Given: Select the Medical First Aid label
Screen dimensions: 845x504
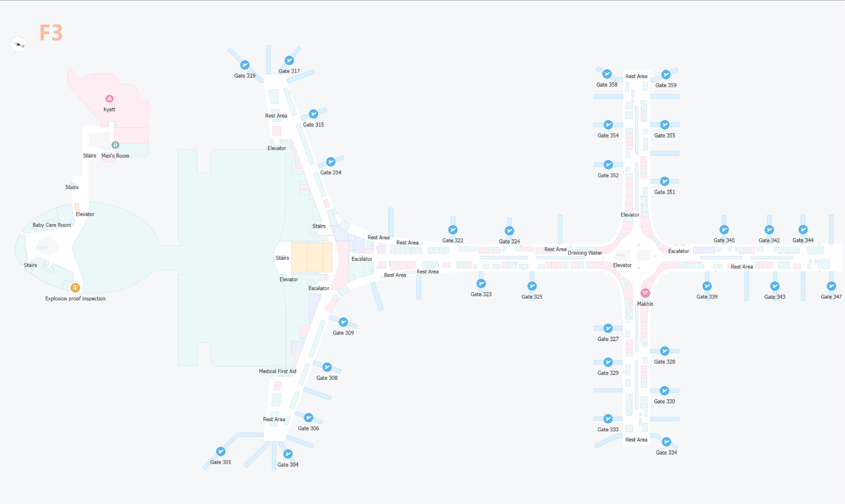Looking at the screenshot, I should coord(277,371).
